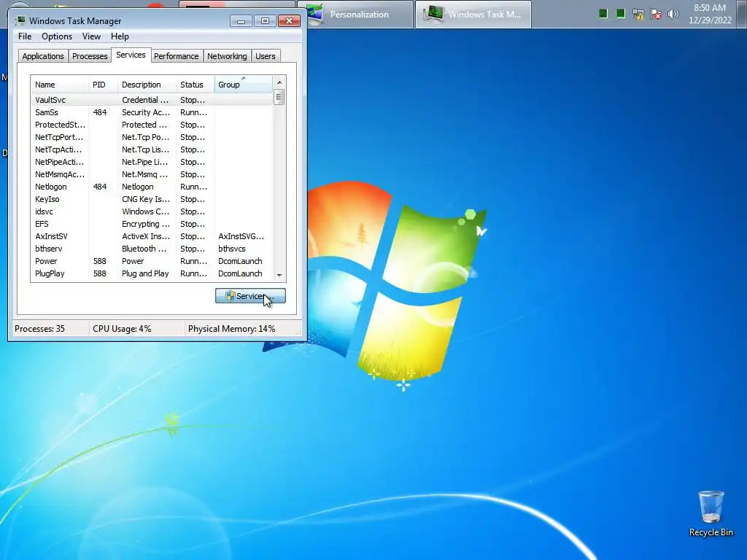Open the Help menu

point(120,36)
